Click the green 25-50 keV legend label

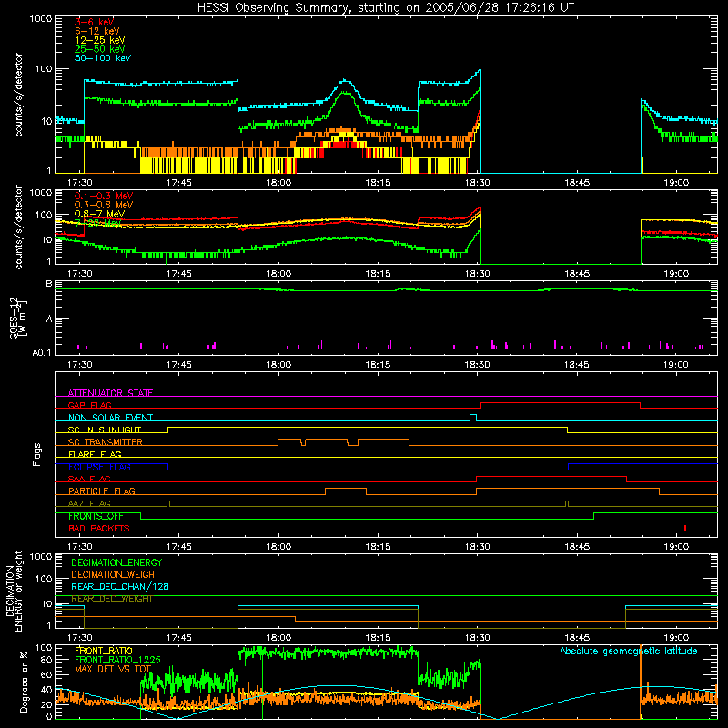pos(100,49)
